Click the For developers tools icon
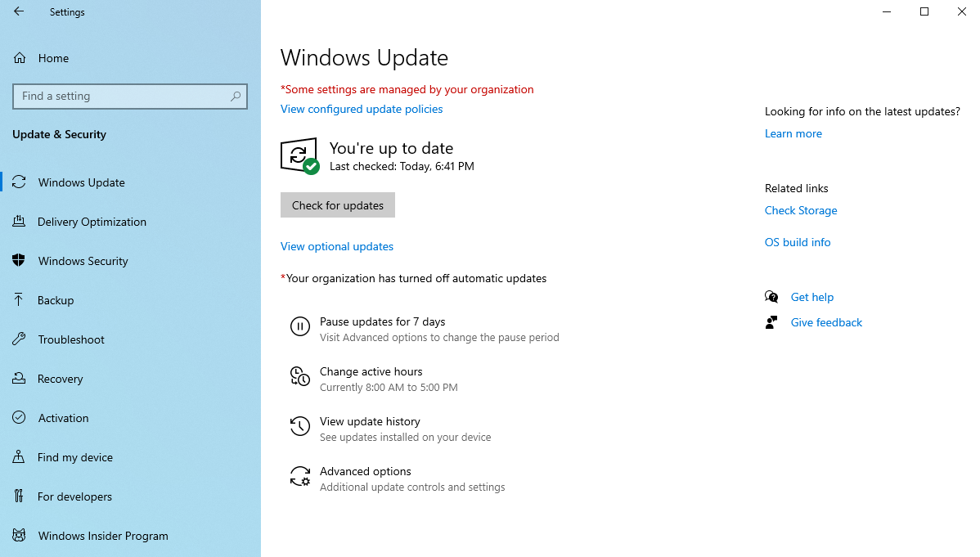 pyautogui.click(x=19, y=496)
